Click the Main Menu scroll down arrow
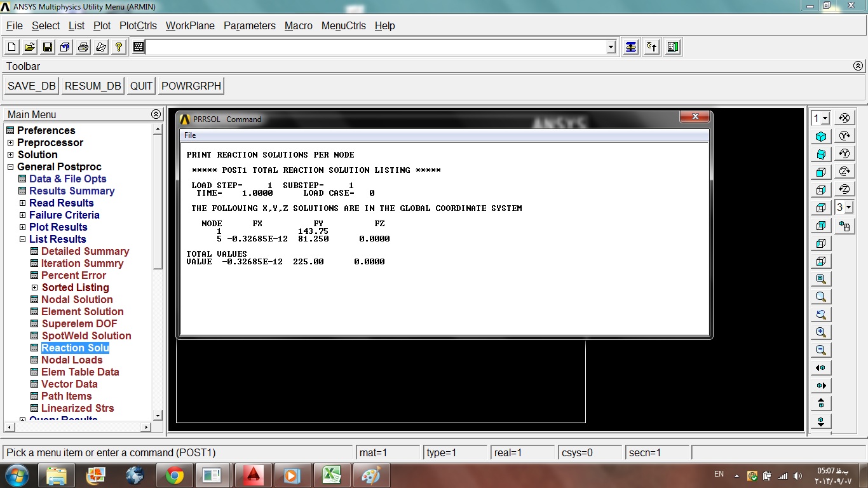 coord(158,416)
